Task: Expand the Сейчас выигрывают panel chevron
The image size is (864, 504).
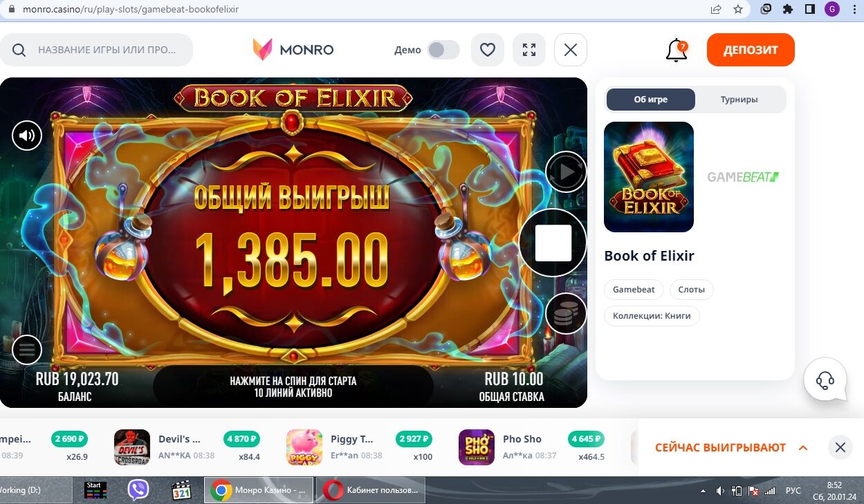Action: [803, 448]
